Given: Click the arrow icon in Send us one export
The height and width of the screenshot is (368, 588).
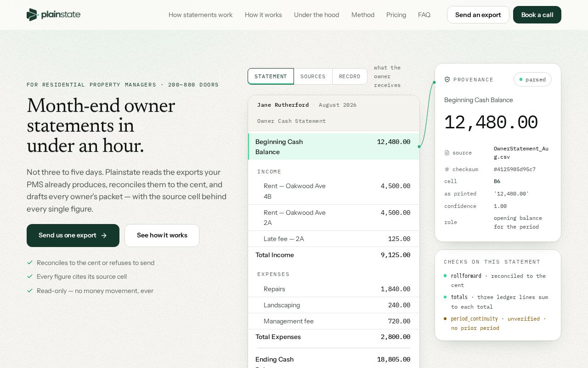Looking at the screenshot, I should click(x=104, y=236).
